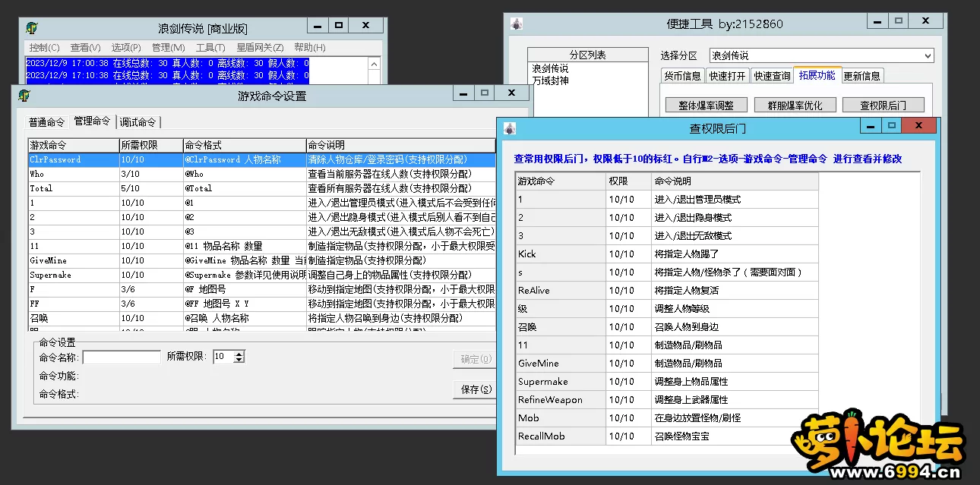Open the 更新信息 tab
This screenshot has width=980, height=485.
(862, 76)
